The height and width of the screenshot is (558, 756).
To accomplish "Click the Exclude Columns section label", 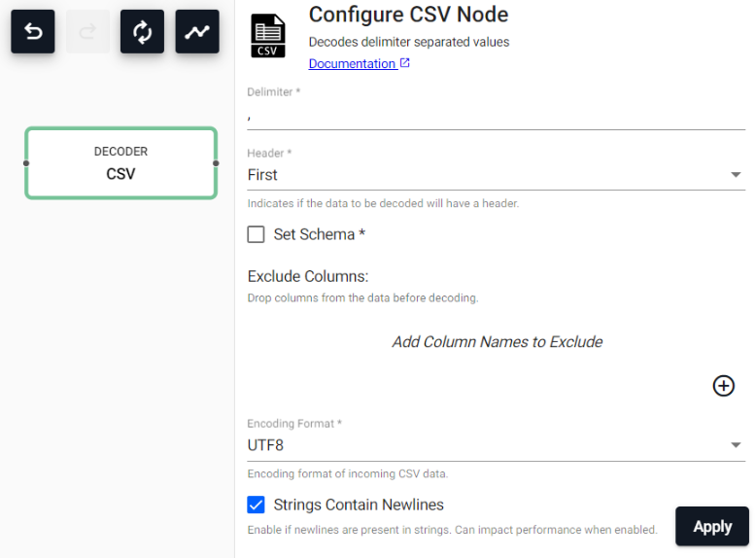I will [x=308, y=277].
